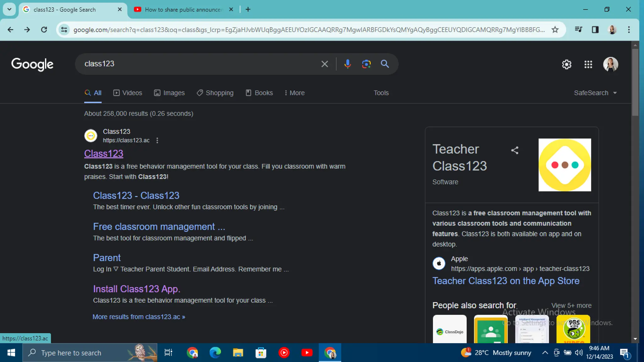Open the Google apps grid
Viewport: 644px width, 362px height.
click(x=588, y=64)
